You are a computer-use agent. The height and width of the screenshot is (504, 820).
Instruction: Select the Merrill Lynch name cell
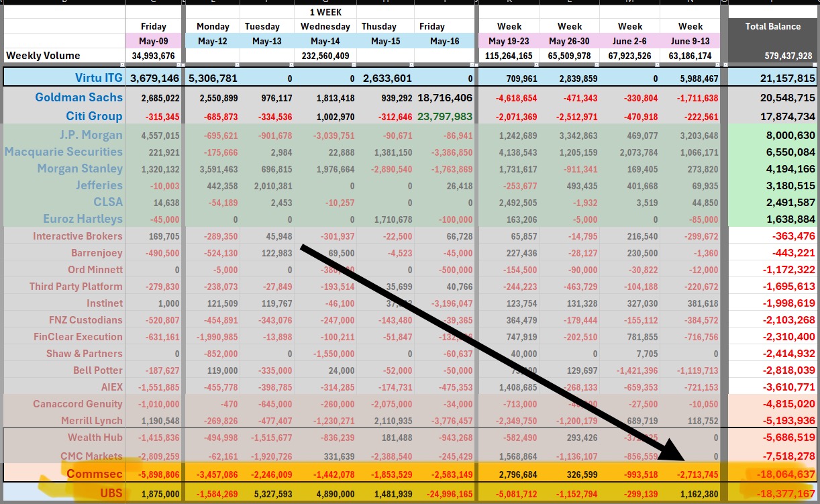click(x=91, y=421)
